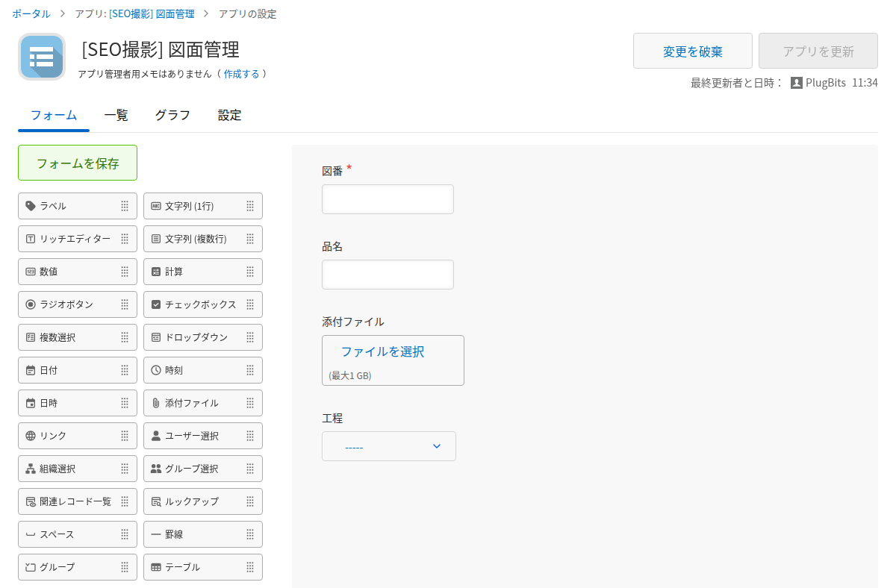Screen dimensions: 896x588
Task: Click the アプリを更新 button
Action: coord(818,51)
